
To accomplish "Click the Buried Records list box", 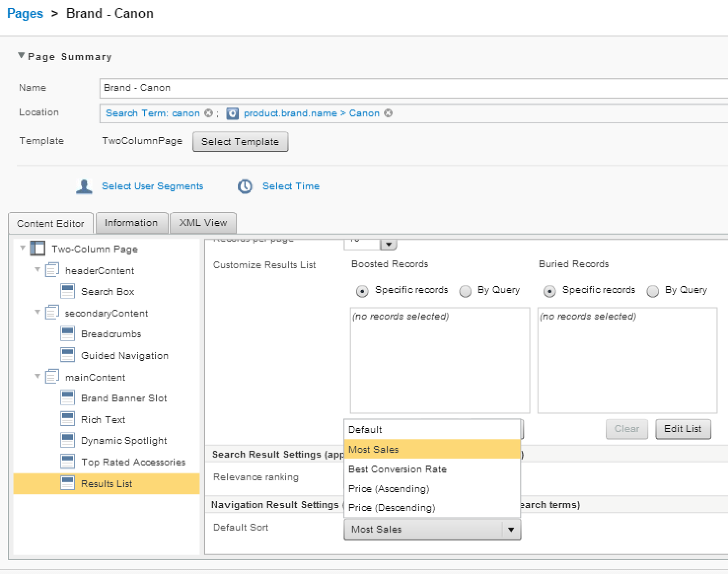I will coord(627,360).
